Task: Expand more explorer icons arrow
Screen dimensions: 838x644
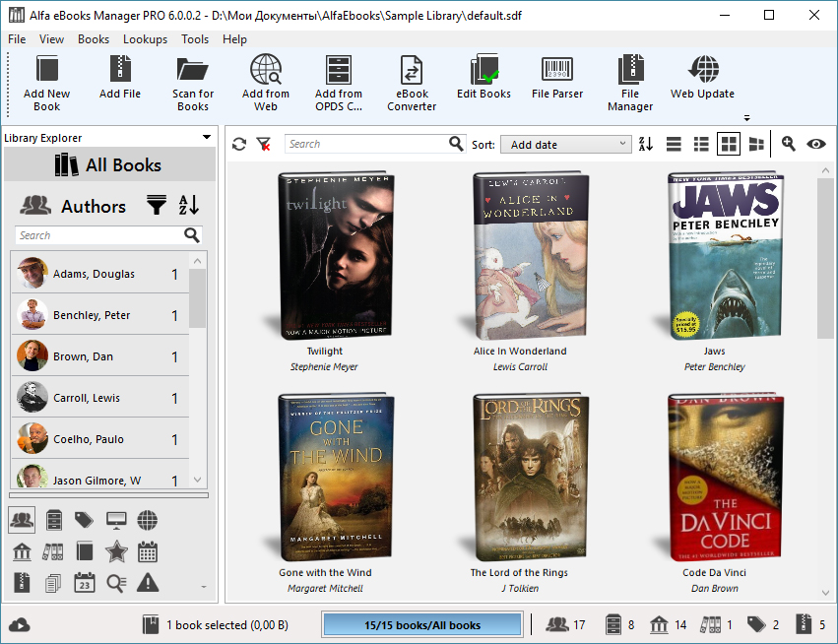Action: 204,587
